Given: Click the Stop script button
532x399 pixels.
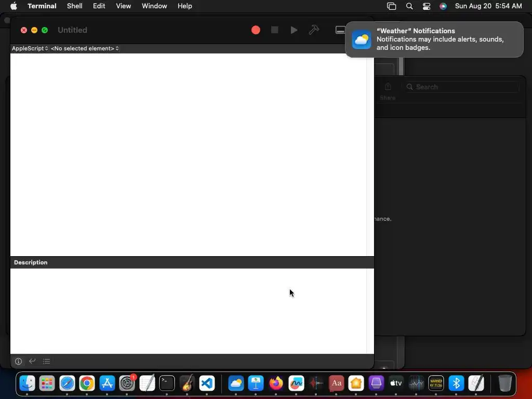Looking at the screenshot, I should [x=274, y=30].
